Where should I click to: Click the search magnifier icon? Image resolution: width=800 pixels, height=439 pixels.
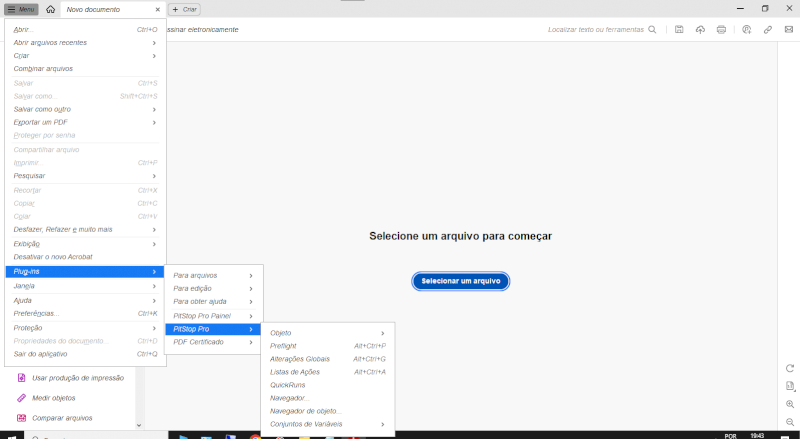click(x=652, y=30)
